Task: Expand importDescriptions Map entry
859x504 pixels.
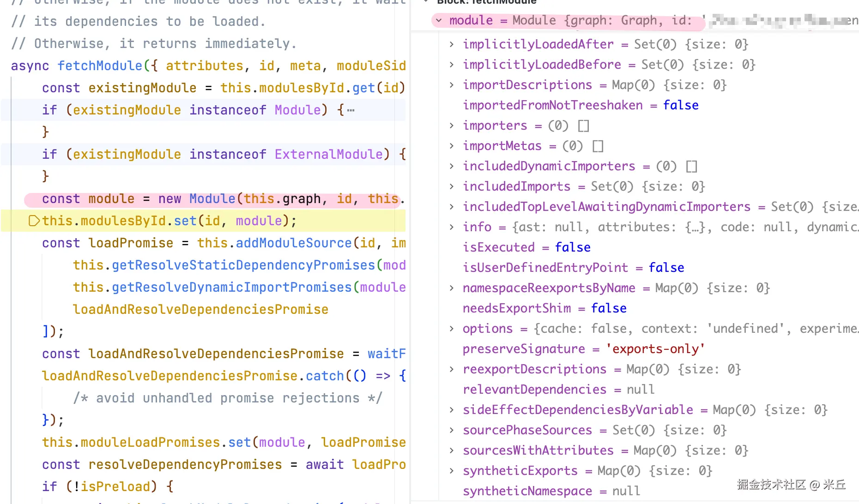Action: click(452, 85)
